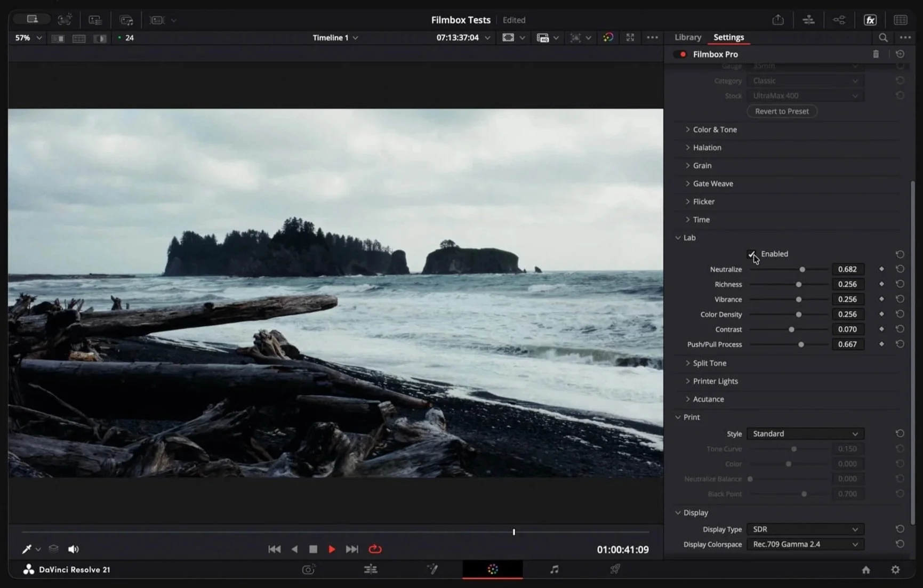The width and height of the screenshot is (923, 588).
Task: Open the Deliver rocket page icon
Action: click(615, 569)
